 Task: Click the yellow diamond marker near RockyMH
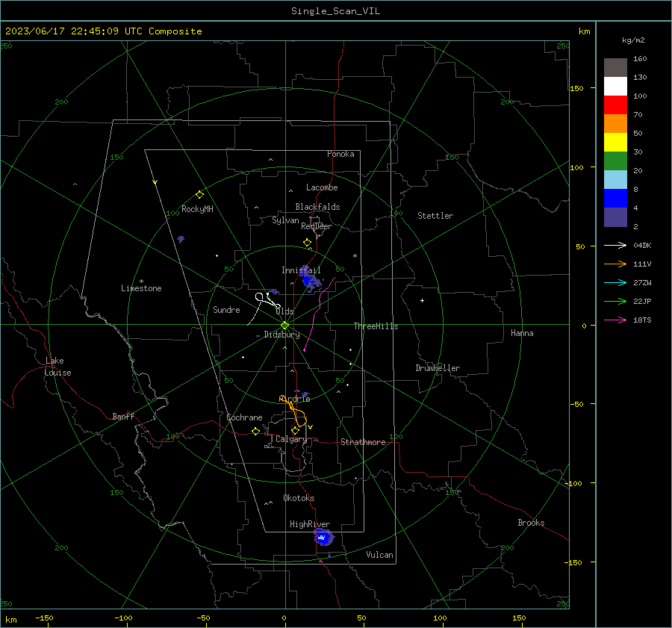coord(199,195)
